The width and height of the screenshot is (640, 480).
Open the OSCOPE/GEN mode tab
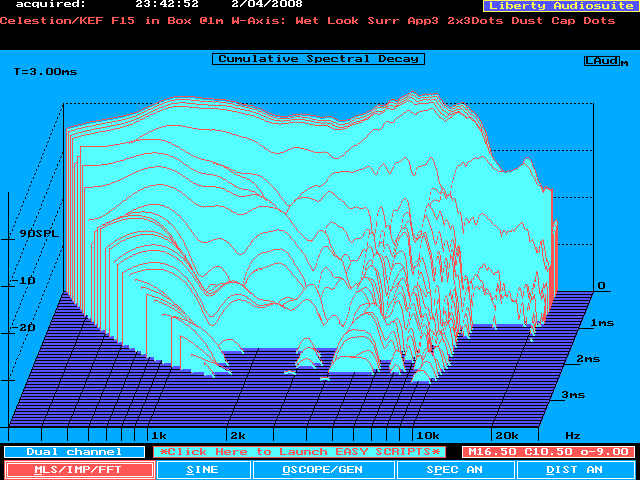(323, 469)
